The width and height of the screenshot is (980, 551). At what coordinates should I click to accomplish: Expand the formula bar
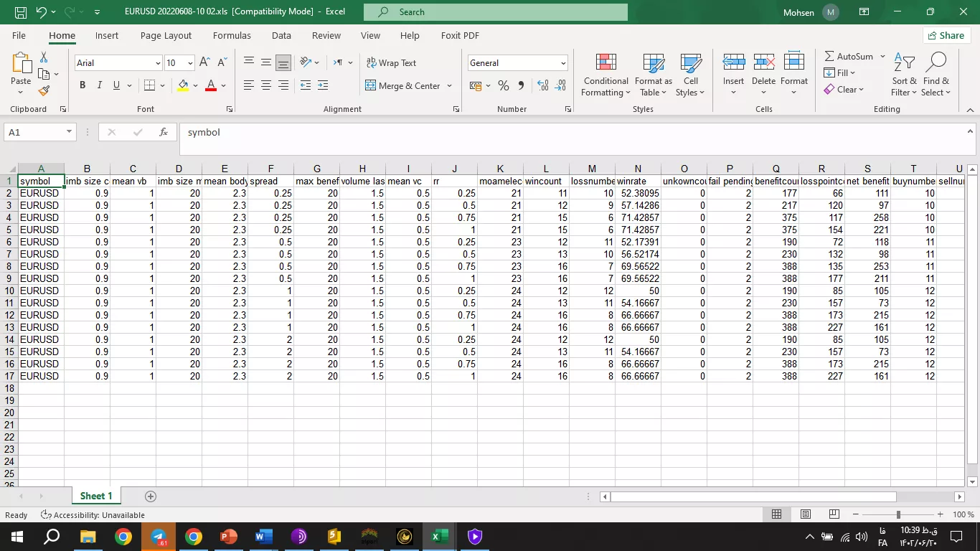click(970, 131)
